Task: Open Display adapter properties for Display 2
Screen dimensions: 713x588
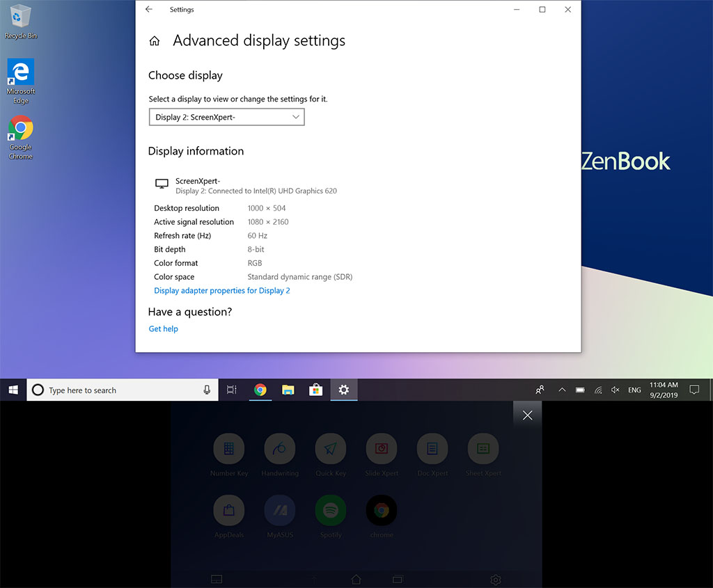Action: pyautogui.click(x=222, y=290)
